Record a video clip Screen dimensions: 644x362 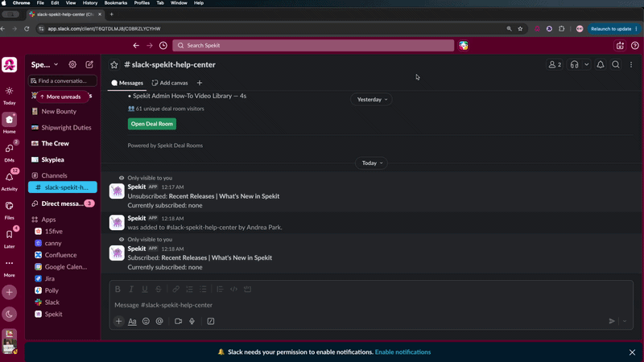tap(178, 321)
